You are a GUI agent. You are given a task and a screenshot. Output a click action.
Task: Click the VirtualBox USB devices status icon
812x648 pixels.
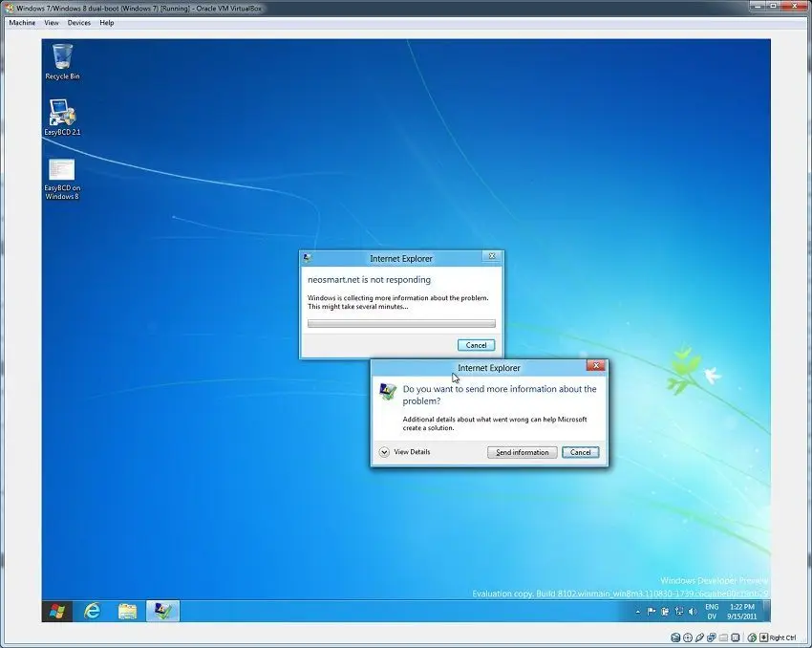click(699, 637)
